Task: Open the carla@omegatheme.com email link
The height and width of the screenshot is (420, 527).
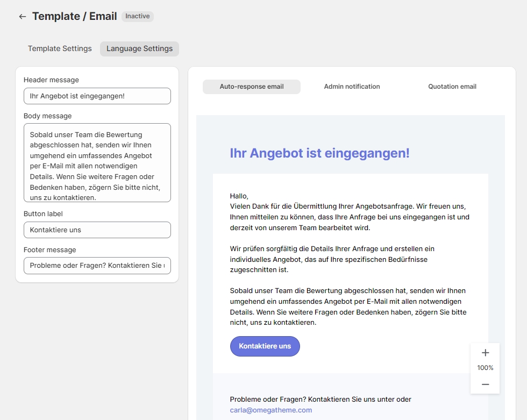Action: point(270,410)
